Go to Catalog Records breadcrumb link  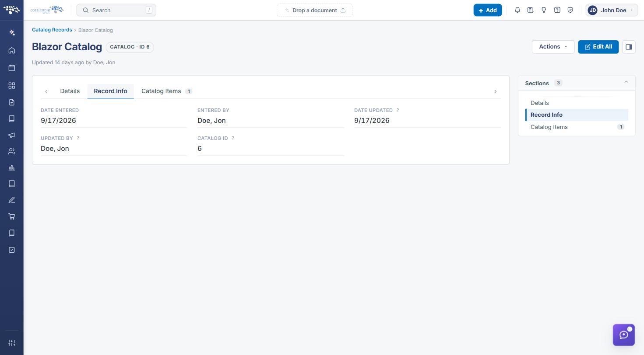[x=52, y=30]
